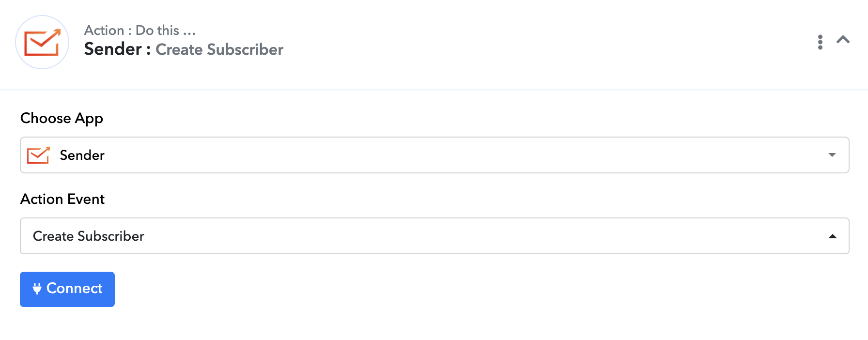868x340 pixels.
Task: Select the "Sender" text in app field
Action: point(82,155)
